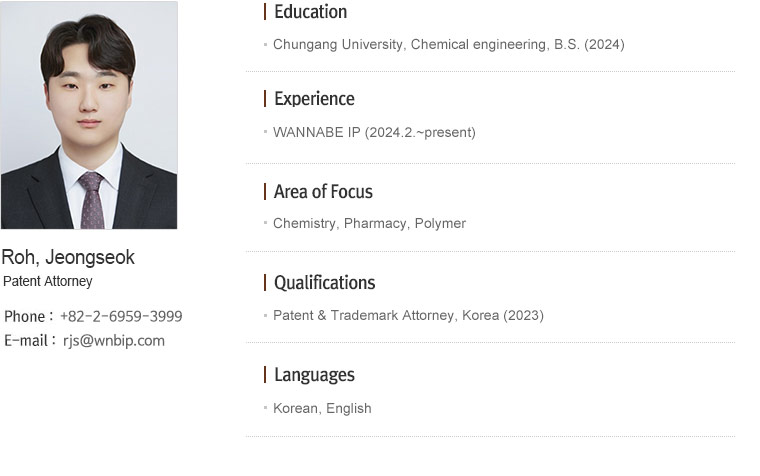Open the email address rjs@wnbip.com
Image resolution: width=760 pixels, height=476 pixels.
click(114, 340)
